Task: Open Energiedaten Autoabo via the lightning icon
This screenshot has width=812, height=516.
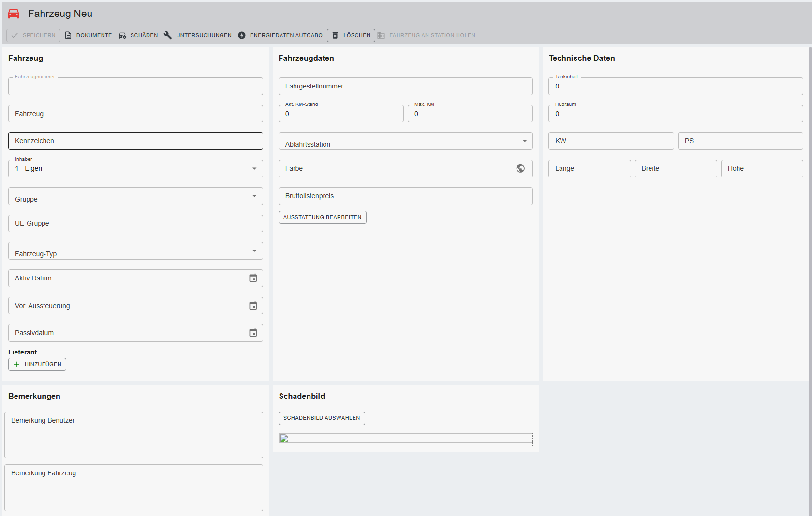Action: (x=242, y=35)
